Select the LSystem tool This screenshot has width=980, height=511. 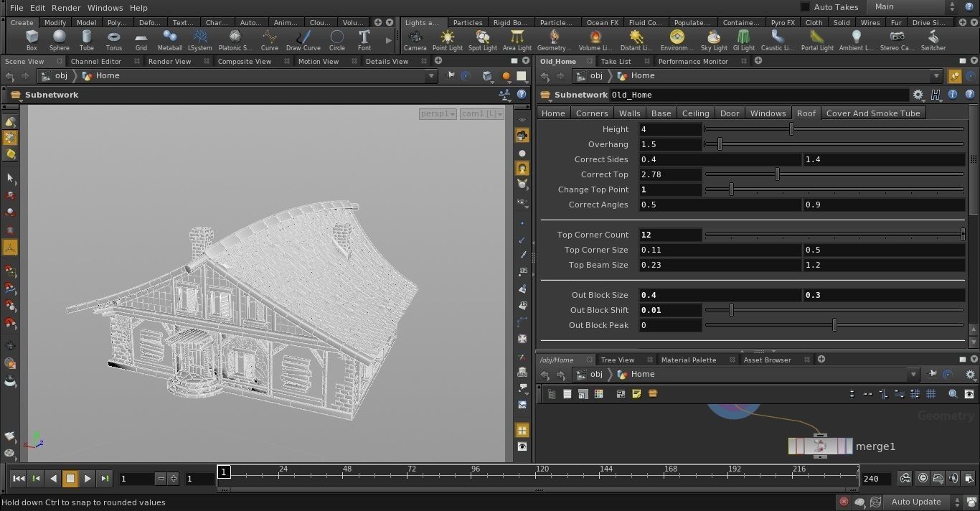pos(200,40)
